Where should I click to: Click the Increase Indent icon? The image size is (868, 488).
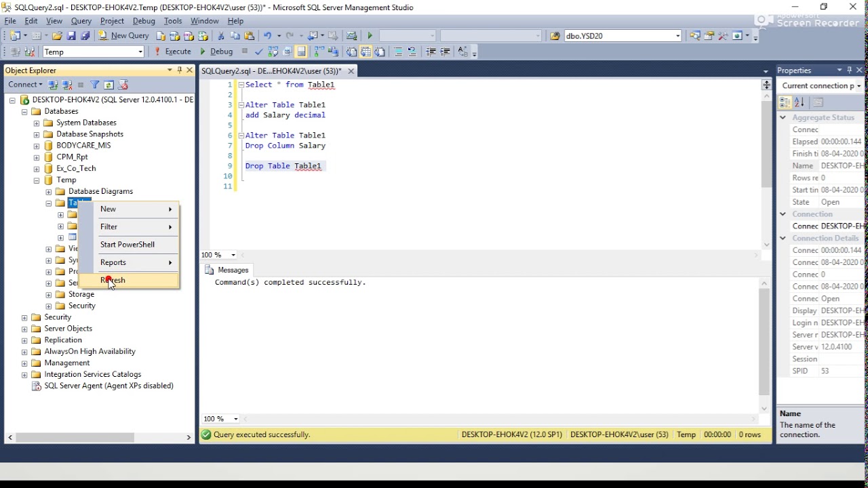(x=445, y=52)
